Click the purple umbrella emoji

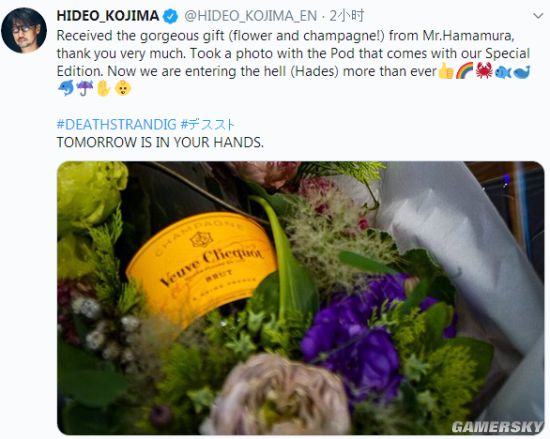(x=85, y=89)
